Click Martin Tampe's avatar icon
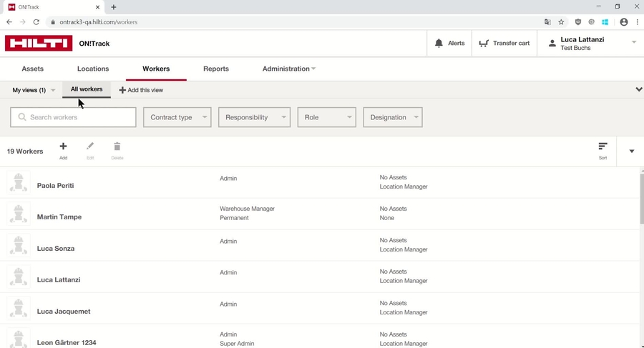The height and width of the screenshot is (348, 644). pos(19,214)
